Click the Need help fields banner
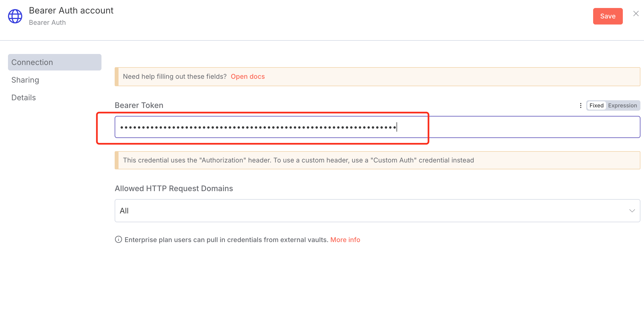The image size is (644, 320). click(175, 76)
